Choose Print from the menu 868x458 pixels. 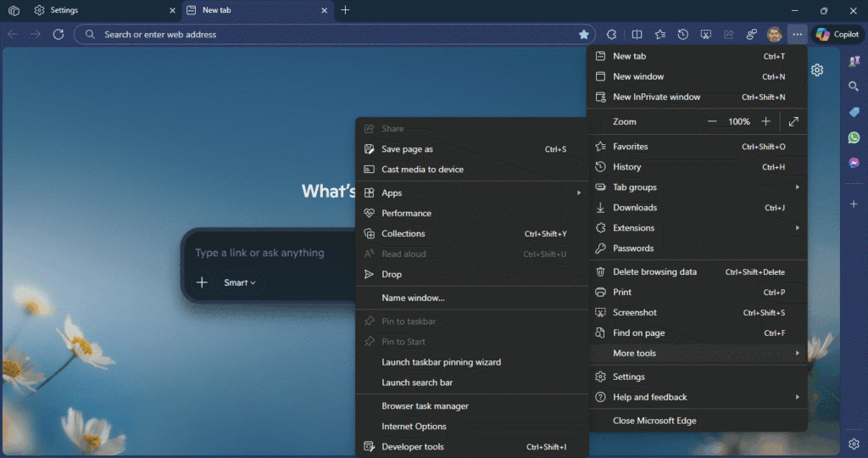point(698,292)
